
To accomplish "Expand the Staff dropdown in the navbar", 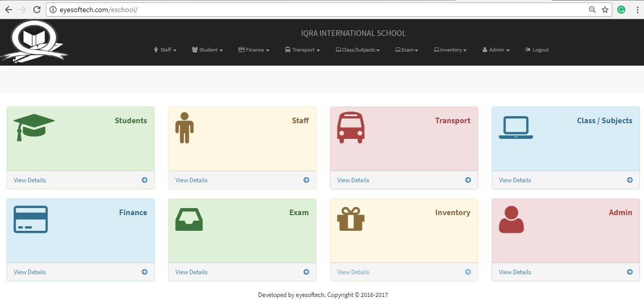I will point(165,50).
